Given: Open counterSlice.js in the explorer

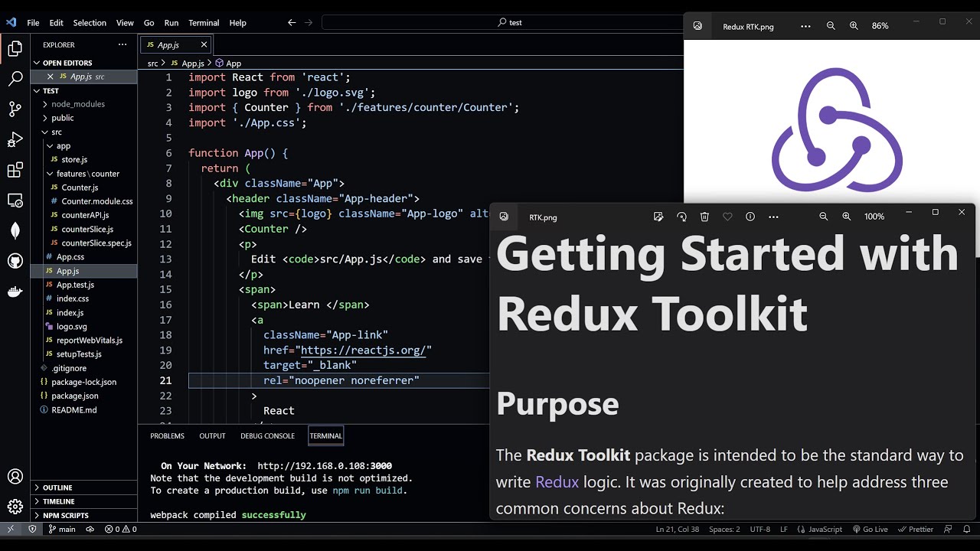Looking at the screenshot, I should point(87,229).
